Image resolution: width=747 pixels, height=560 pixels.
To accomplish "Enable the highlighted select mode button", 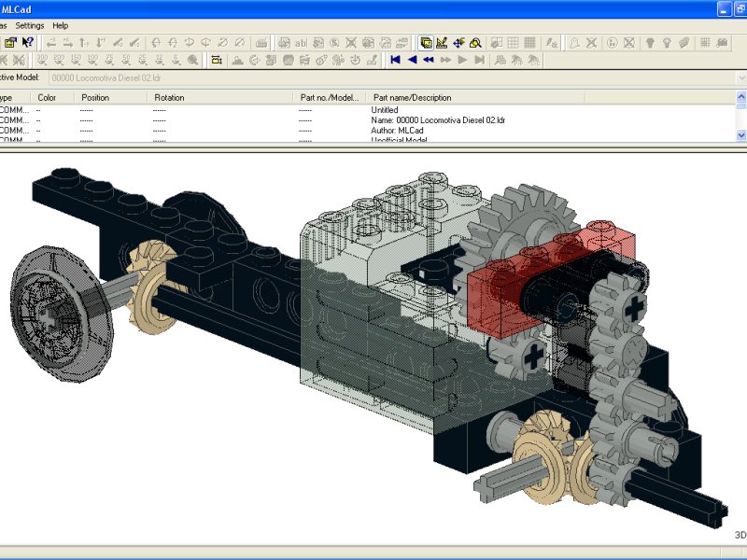I will (x=426, y=42).
